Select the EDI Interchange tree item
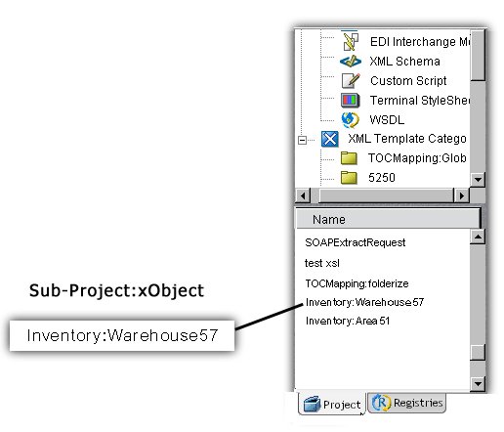504x432 pixels. coord(420,42)
